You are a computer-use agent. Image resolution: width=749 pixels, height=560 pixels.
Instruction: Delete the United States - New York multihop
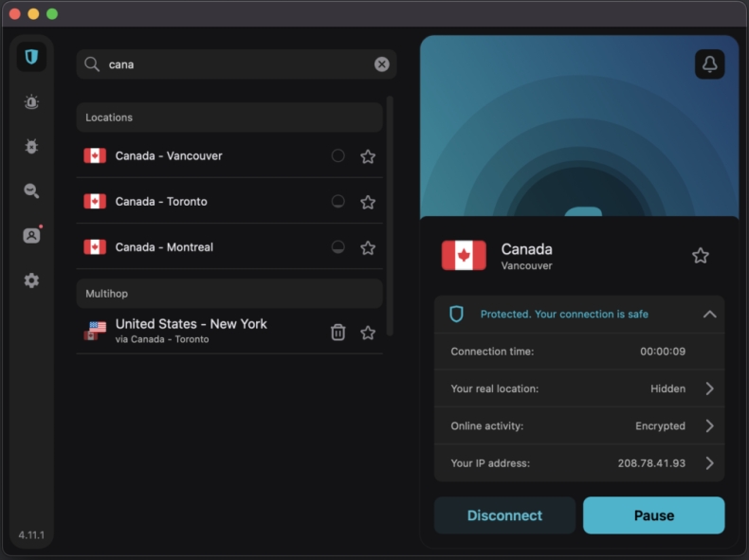pyautogui.click(x=338, y=332)
